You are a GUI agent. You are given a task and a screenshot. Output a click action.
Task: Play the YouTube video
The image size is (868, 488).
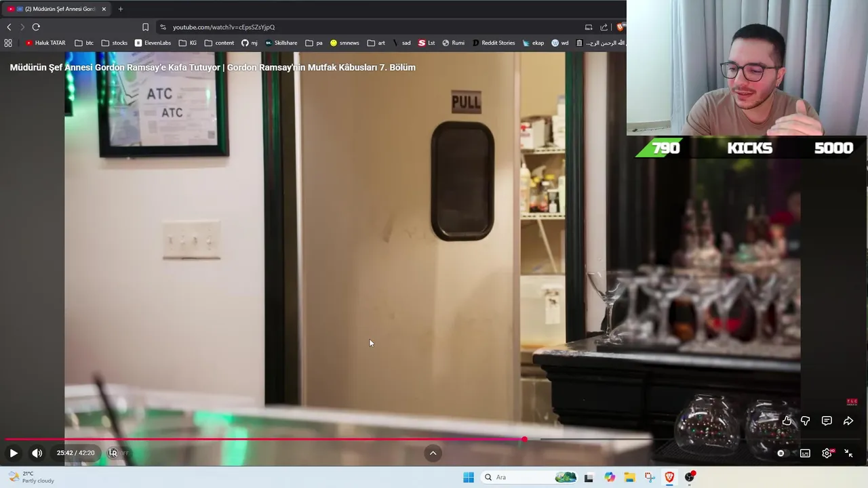coord(13,453)
